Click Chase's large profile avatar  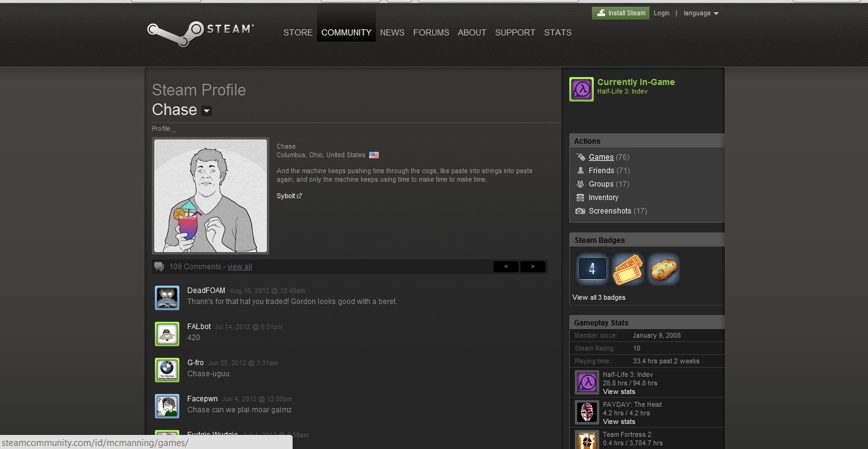pos(211,196)
